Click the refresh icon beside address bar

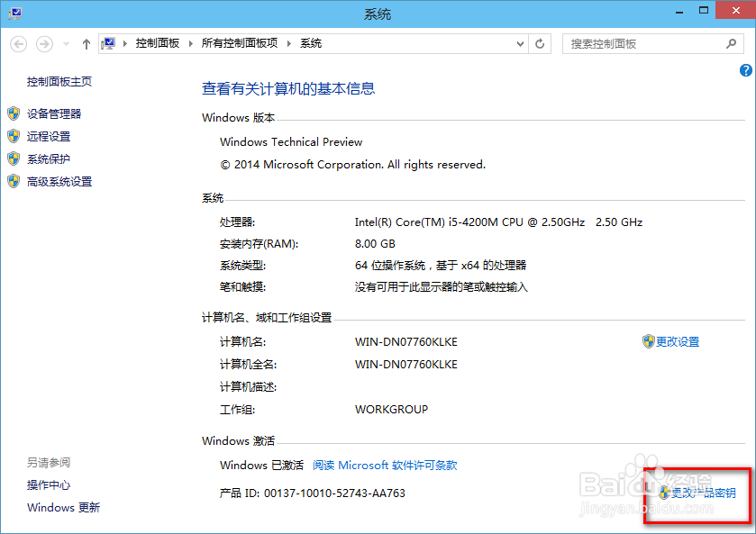tap(540, 42)
